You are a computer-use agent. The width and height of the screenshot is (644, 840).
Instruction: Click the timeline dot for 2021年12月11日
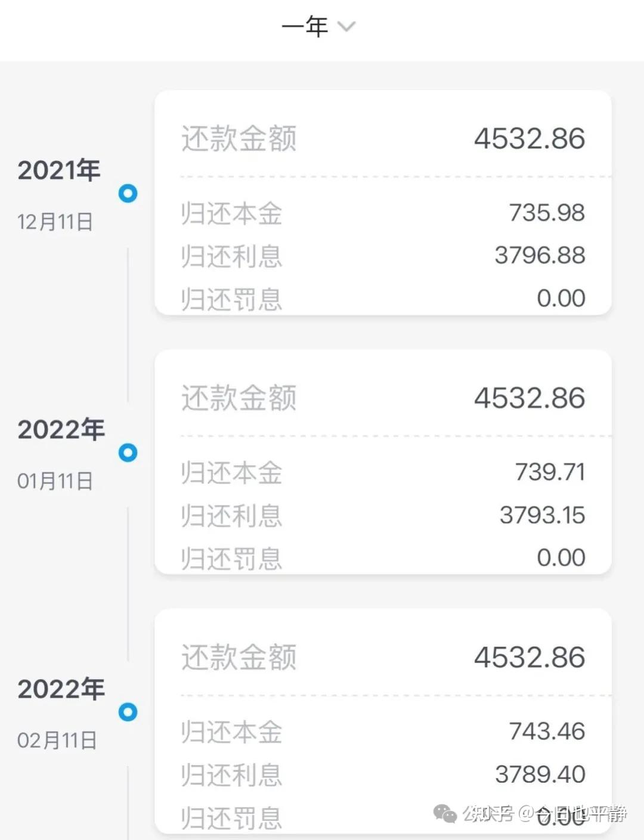128,193
